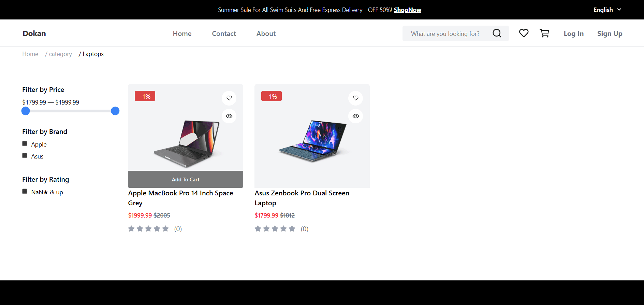The height and width of the screenshot is (305, 644).
Task: Open the wishlist heart icon in header
Action: tap(524, 33)
